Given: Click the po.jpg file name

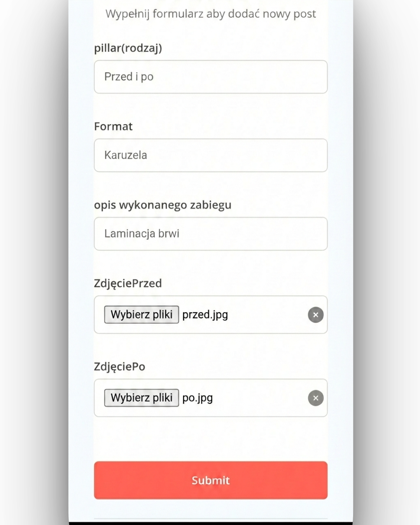Looking at the screenshot, I should 198,398.
